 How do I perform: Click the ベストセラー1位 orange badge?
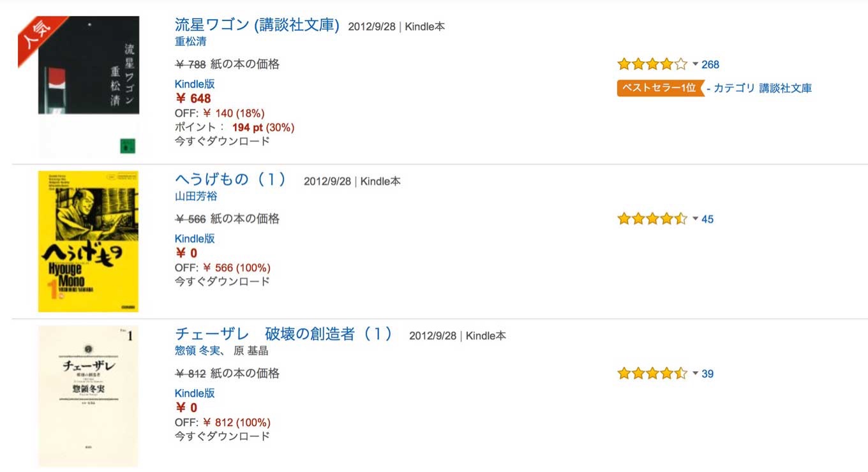tap(660, 88)
